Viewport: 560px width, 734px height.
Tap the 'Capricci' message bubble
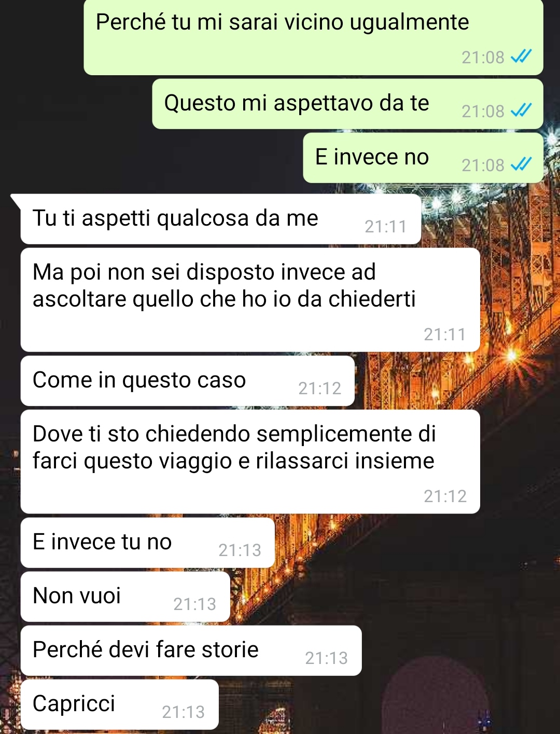pos(120,704)
